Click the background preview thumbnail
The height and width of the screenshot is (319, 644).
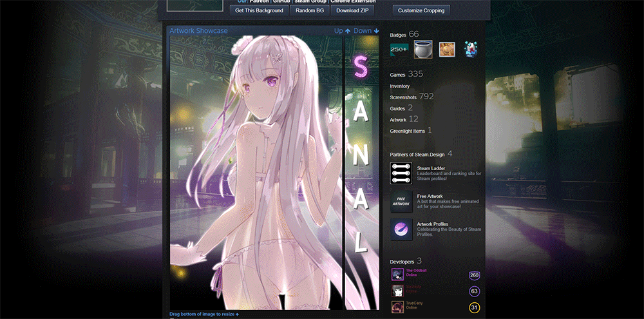pos(194,5)
